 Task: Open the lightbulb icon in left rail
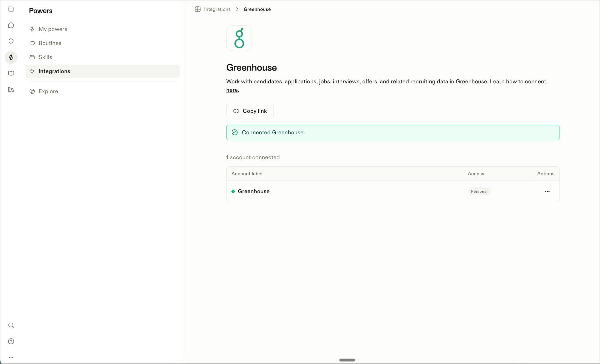coord(11,41)
